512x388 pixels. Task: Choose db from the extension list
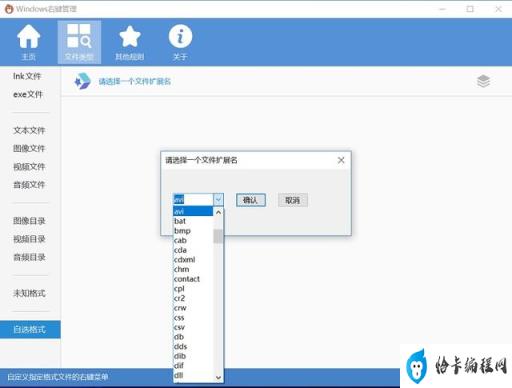[x=193, y=337]
